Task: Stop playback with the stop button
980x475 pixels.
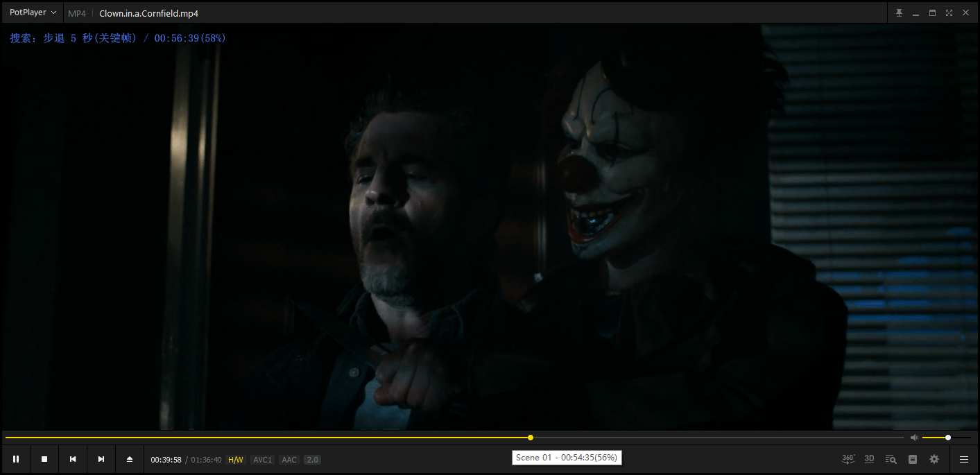Action: (44, 459)
